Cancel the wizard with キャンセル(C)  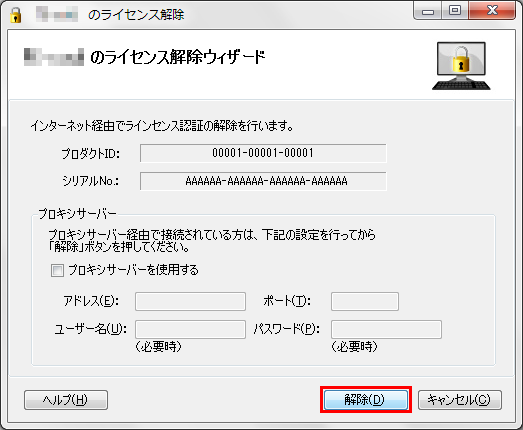pos(460,400)
